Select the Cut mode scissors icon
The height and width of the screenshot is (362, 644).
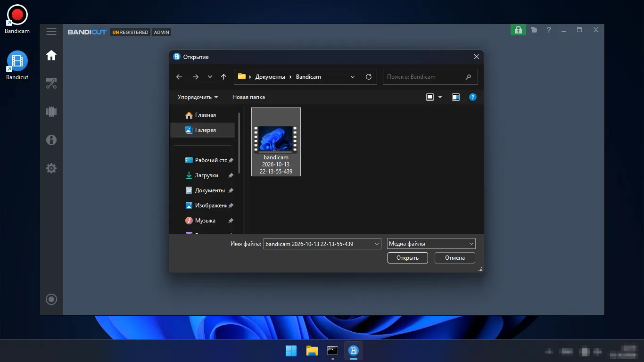(51, 84)
